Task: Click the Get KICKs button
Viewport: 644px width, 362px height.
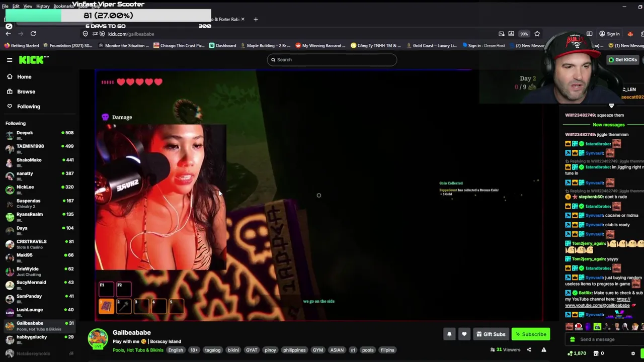Action: point(622,60)
